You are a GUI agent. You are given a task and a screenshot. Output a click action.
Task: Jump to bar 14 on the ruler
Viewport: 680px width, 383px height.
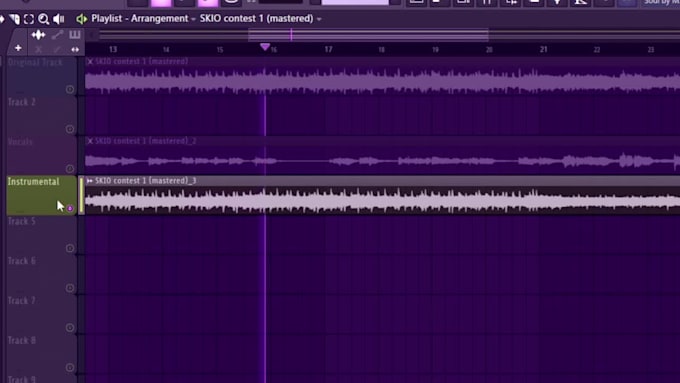(x=166, y=50)
